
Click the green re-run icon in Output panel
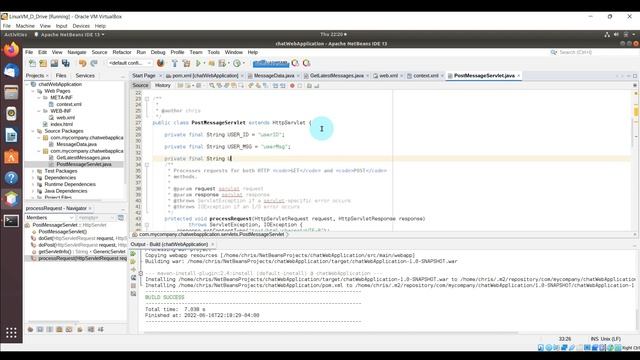click(133, 254)
